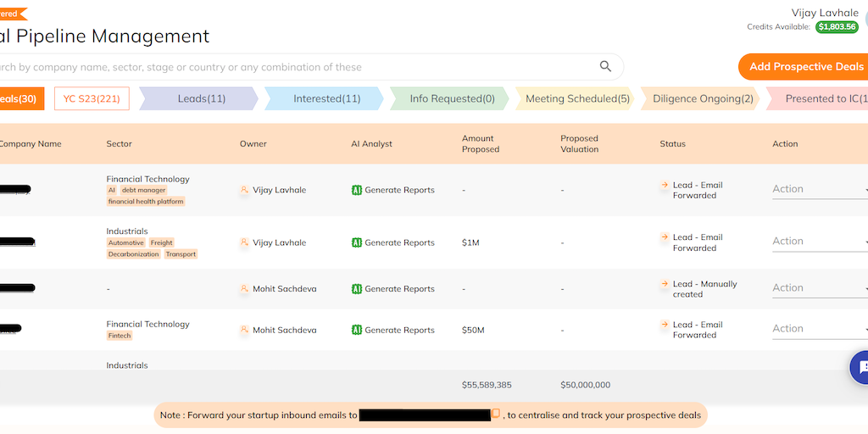Switch to Meeting Scheduled(5) stage
868x434 pixels.
577,98
